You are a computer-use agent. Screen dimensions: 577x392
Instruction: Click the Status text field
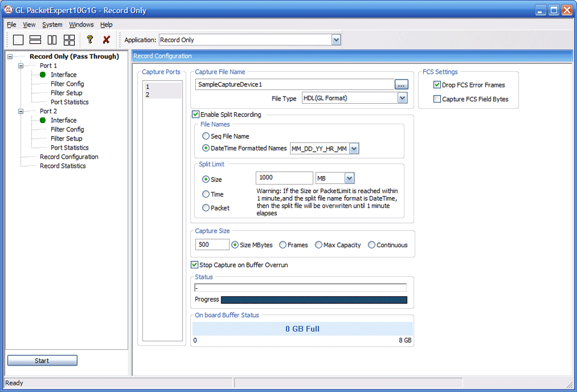pos(301,288)
